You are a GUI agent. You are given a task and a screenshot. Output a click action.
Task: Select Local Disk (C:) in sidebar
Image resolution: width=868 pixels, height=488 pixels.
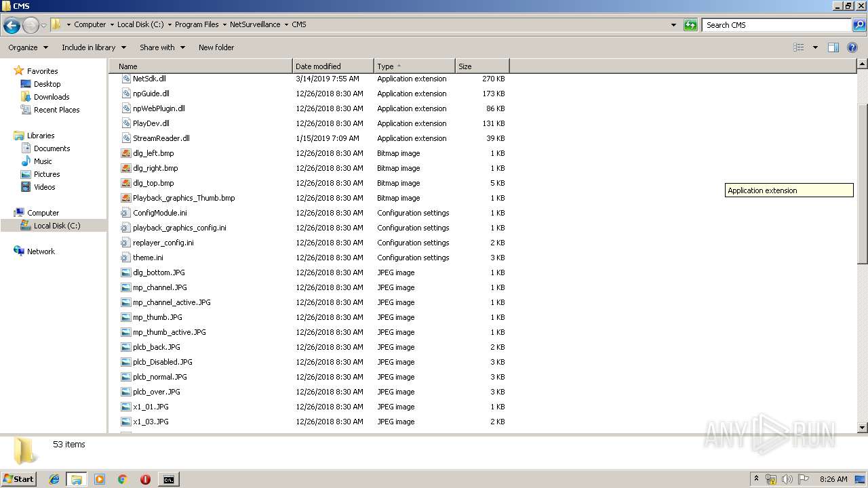pyautogui.click(x=57, y=226)
